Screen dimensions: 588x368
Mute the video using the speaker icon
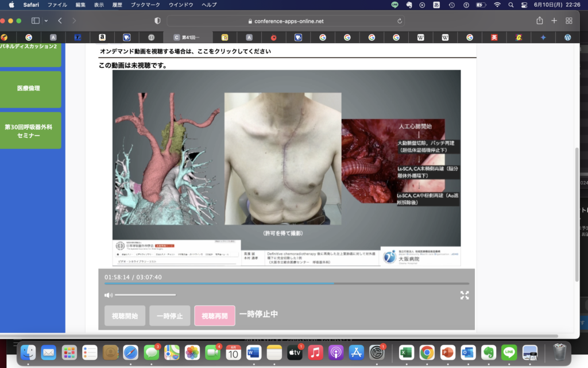click(108, 295)
